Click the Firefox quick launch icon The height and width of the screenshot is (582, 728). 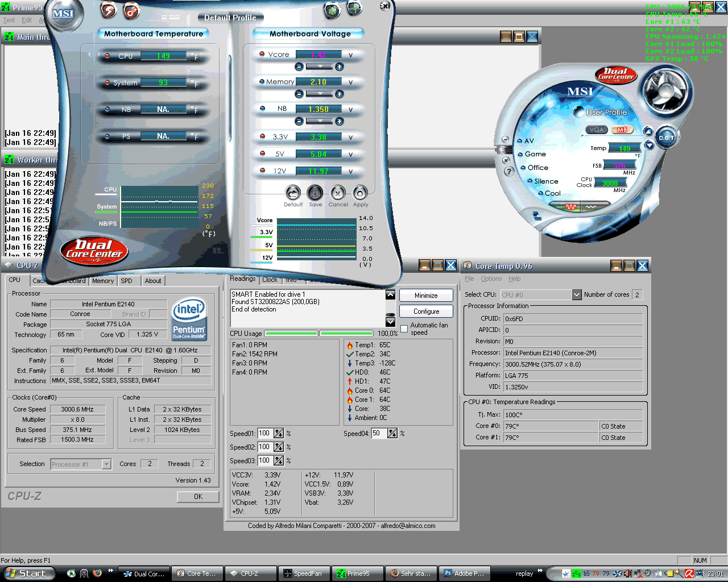[x=97, y=573]
